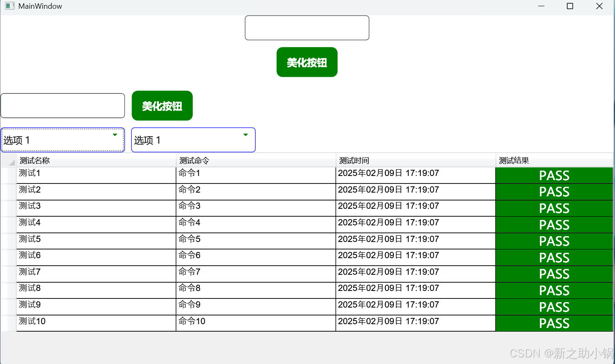The height and width of the screenshot is (364, 615).
Task: Select the row header of the 测试1 row
Action: pyautogui.click(x=9, y=175)
